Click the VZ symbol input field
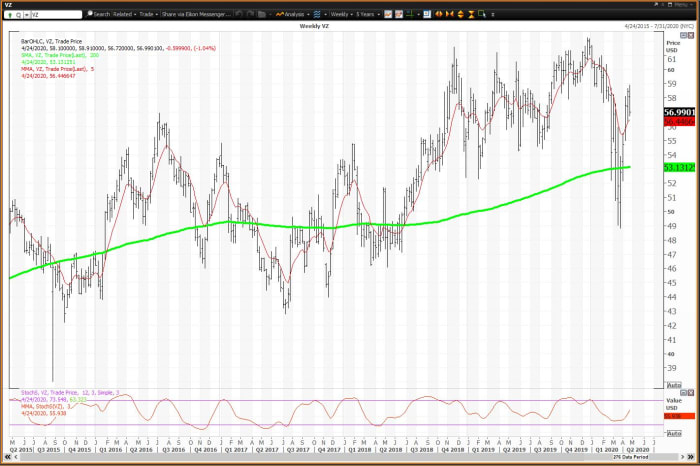 tap(50, 15)
